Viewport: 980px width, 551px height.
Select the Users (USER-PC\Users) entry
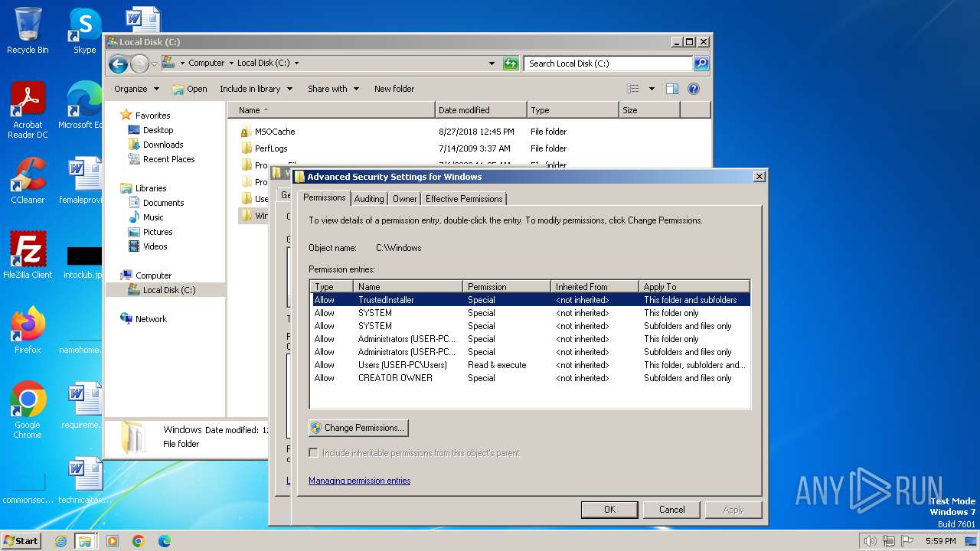tap(530, 365)
